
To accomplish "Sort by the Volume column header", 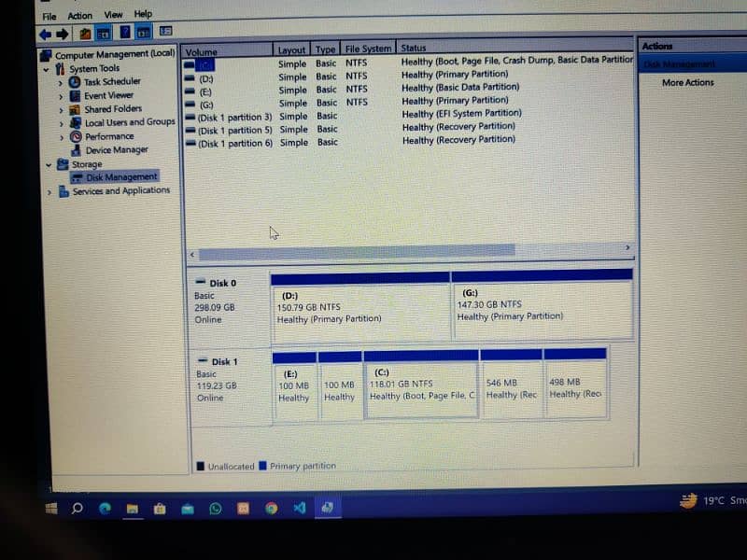I will [x=228, y=51].
